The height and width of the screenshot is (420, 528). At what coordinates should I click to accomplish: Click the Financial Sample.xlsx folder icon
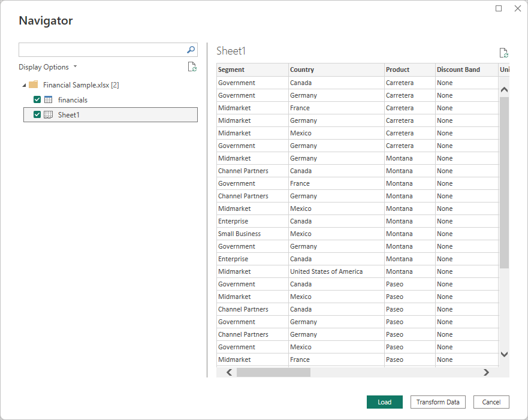point(34,85)
